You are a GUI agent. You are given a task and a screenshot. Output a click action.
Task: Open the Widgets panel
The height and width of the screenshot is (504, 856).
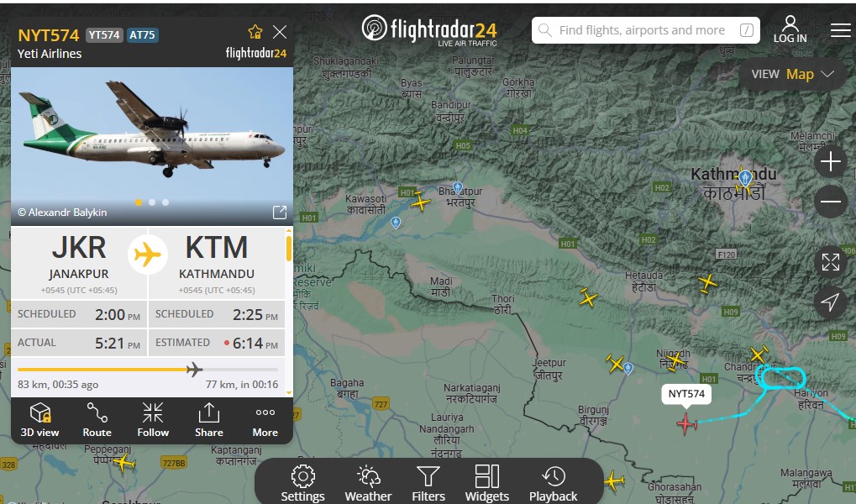pyautogui.click(x=487, y=483)
